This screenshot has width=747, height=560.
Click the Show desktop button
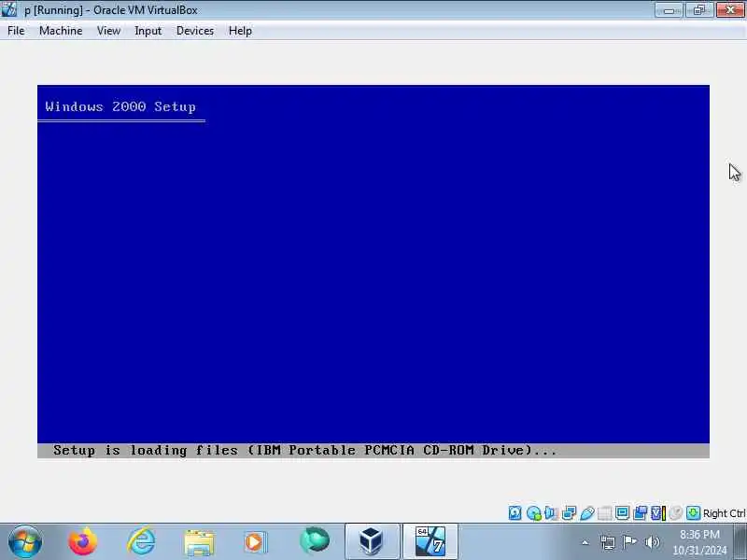click(x=740, y=541)
